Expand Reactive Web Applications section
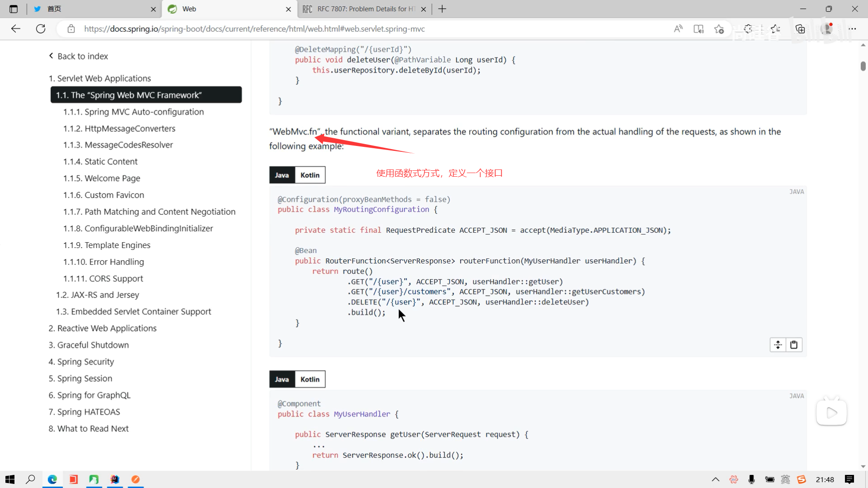868x488 pixels. click(102, 328)
